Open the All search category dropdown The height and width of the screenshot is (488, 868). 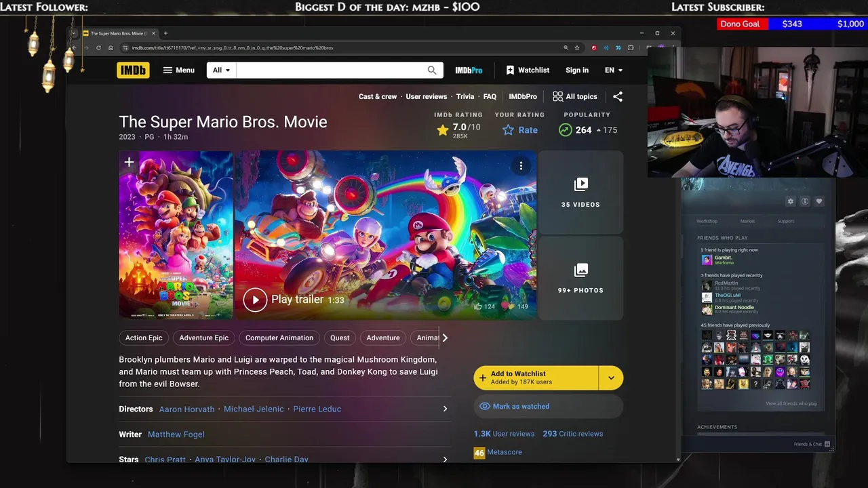click(222, 70)
